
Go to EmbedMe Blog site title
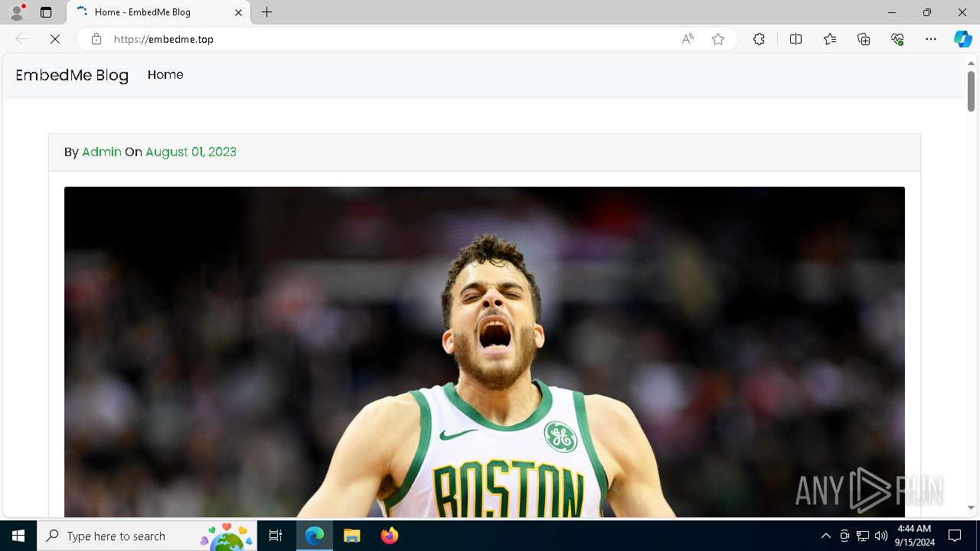[72, 75]
